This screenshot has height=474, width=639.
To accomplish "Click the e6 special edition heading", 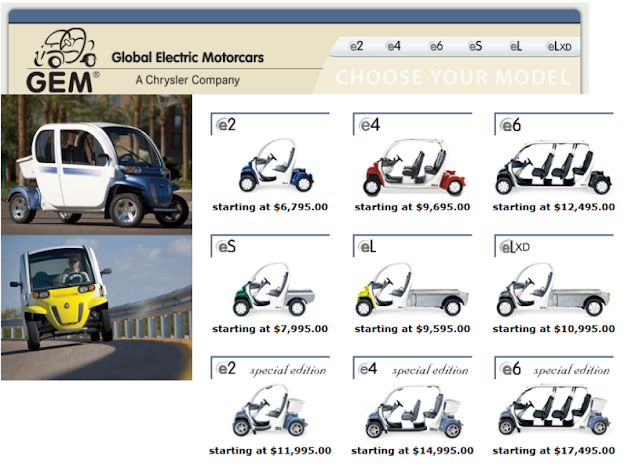I will (x=555, y=369).
